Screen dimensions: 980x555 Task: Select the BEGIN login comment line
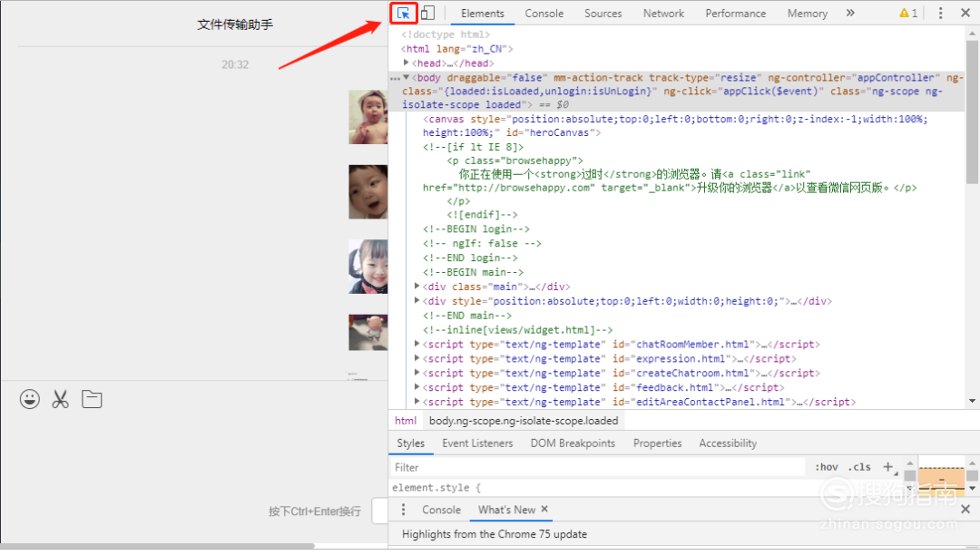pos(476,229)
